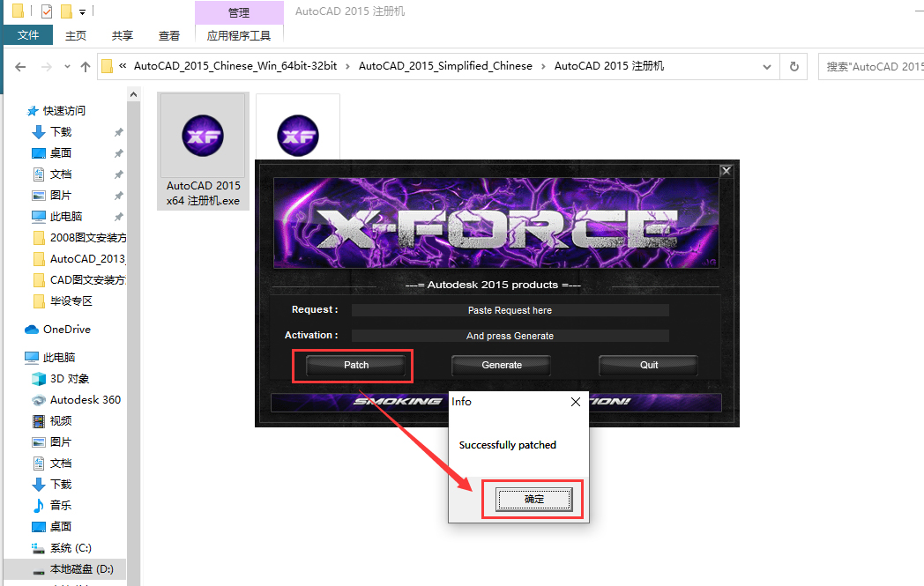Screen dimensions: 924x586
Task: Open 系统 (C:) drive
Action: click(71, 548)
